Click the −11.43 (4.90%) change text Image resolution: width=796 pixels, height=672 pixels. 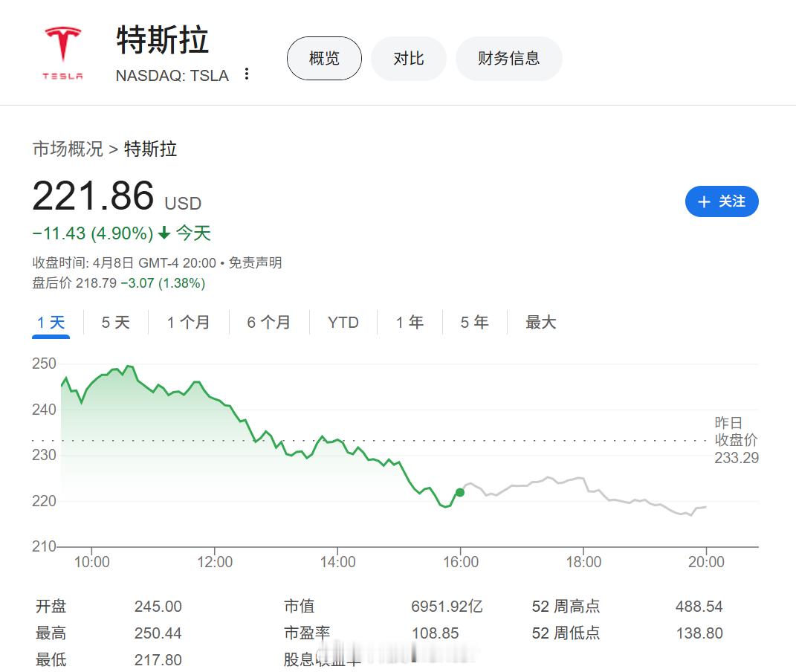[93, 233]
